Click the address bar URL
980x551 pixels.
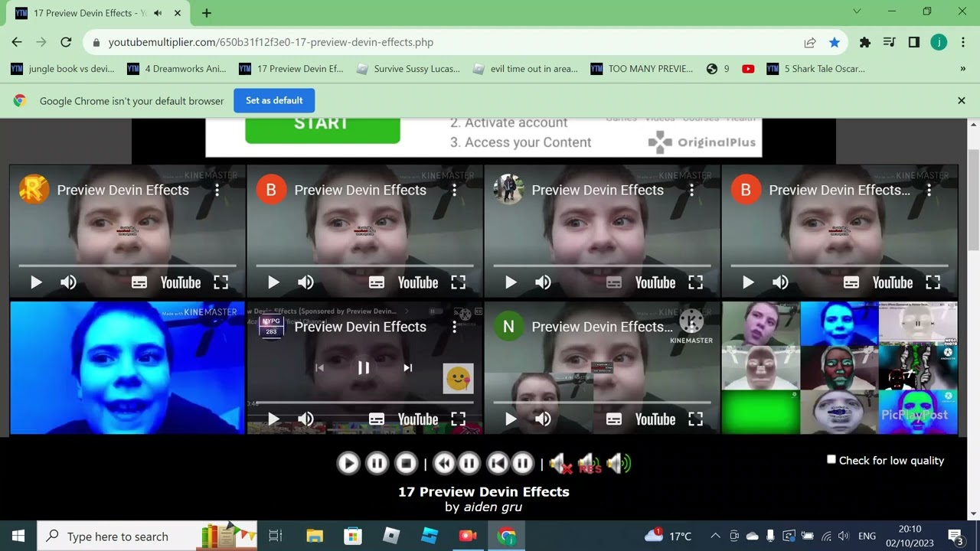[271, 43]
